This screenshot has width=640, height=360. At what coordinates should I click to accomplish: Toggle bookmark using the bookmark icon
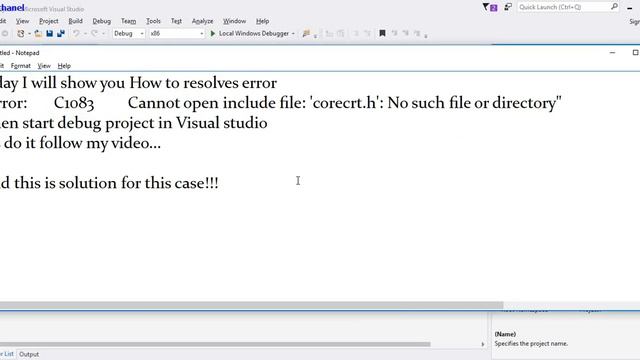[x=382, y=33]
